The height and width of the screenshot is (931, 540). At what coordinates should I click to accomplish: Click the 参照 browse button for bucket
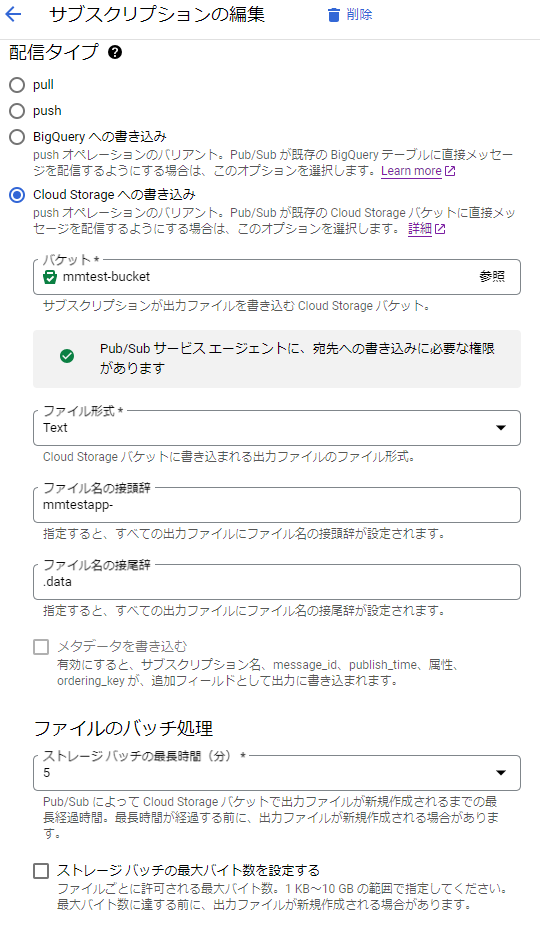pos(492,277)
